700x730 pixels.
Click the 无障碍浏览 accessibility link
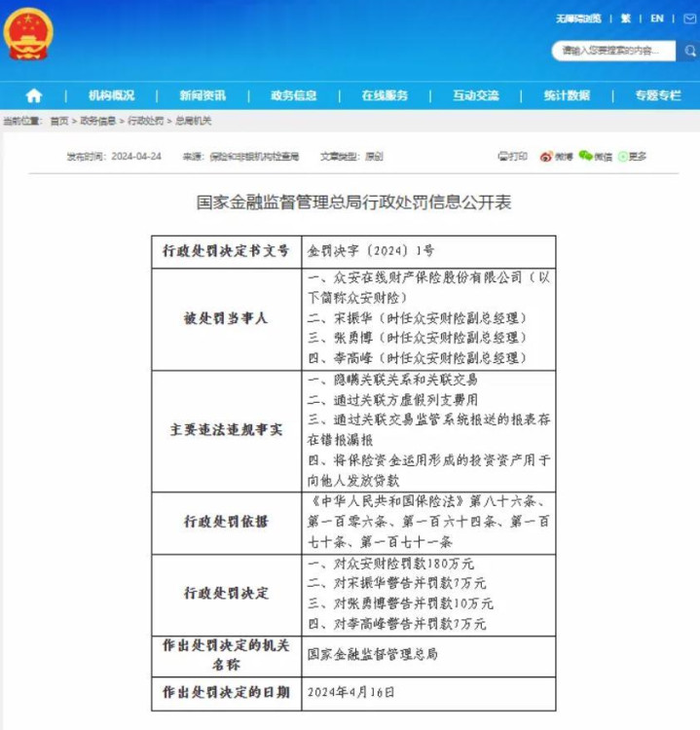pos(578,18)
